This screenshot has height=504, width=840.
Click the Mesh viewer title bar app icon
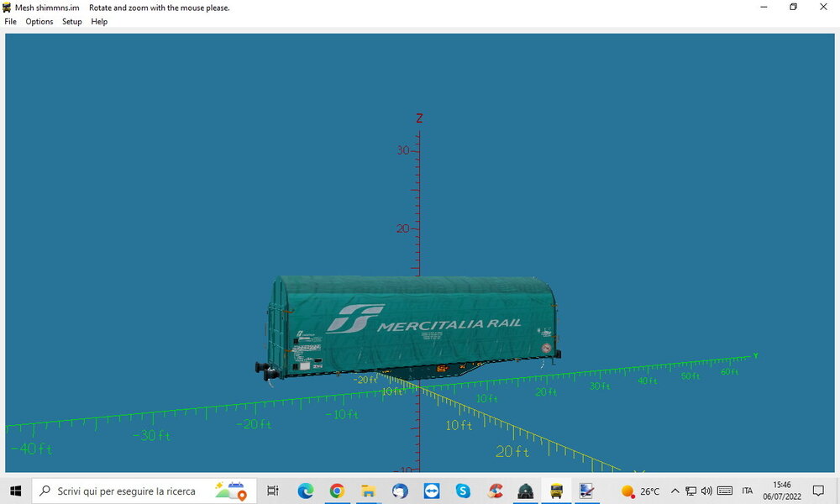click(x=7, y=8)
